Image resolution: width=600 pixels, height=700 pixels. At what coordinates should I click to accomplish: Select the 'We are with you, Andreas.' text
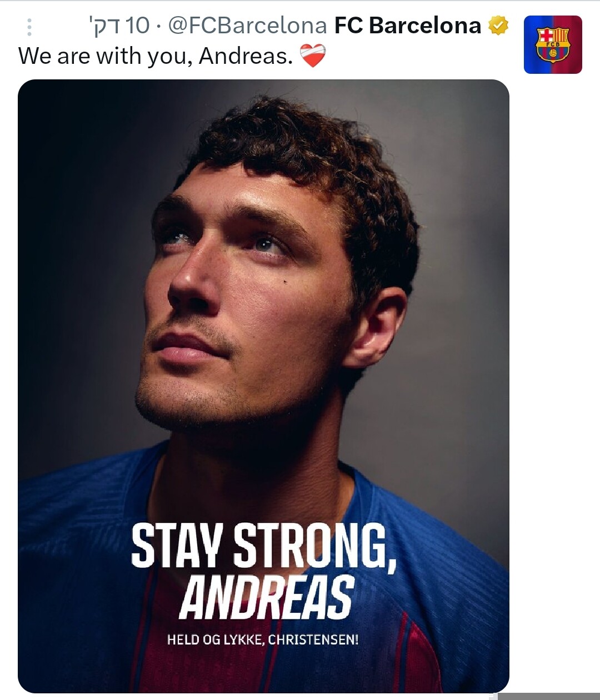(156, 56)
